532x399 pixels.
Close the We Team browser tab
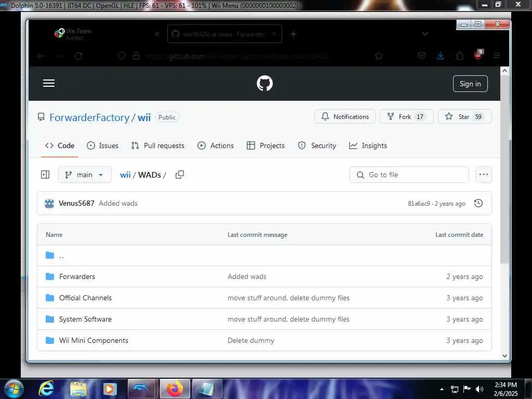tap(157, 34)
